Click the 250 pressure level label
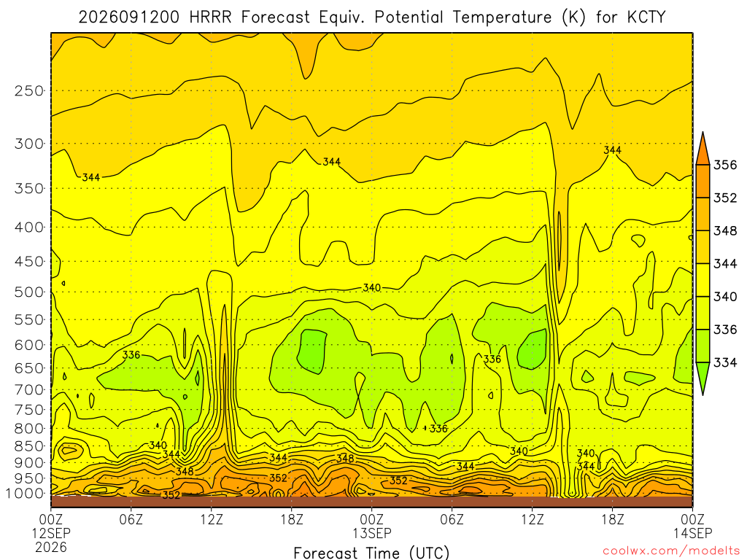The width and height of the screenshot is (747, 560). (x=29, y=90)
